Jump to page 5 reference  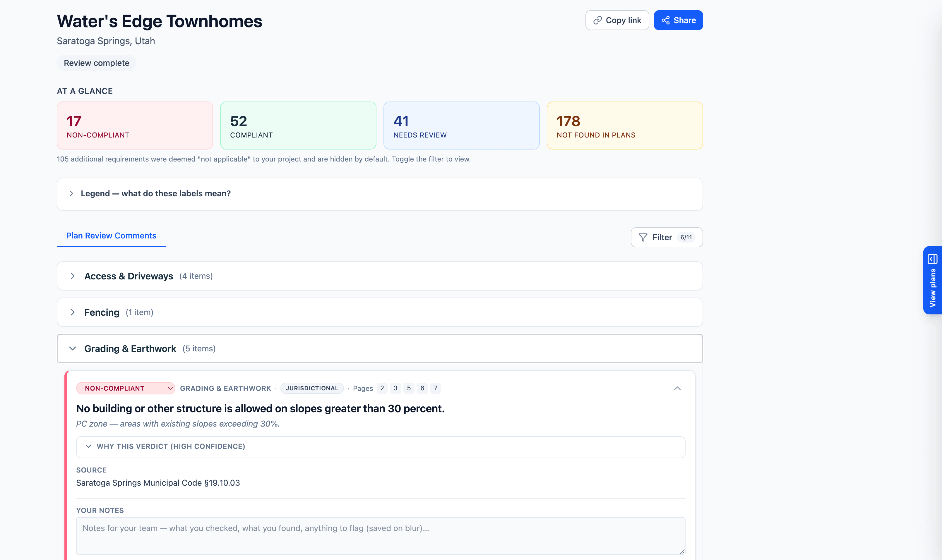tap(409, 388)
